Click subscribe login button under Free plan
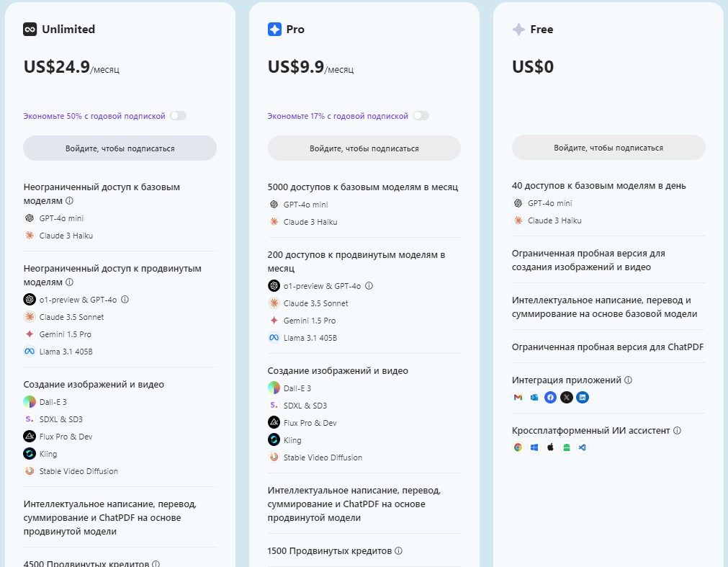728x567 pixels. point(608,148)
